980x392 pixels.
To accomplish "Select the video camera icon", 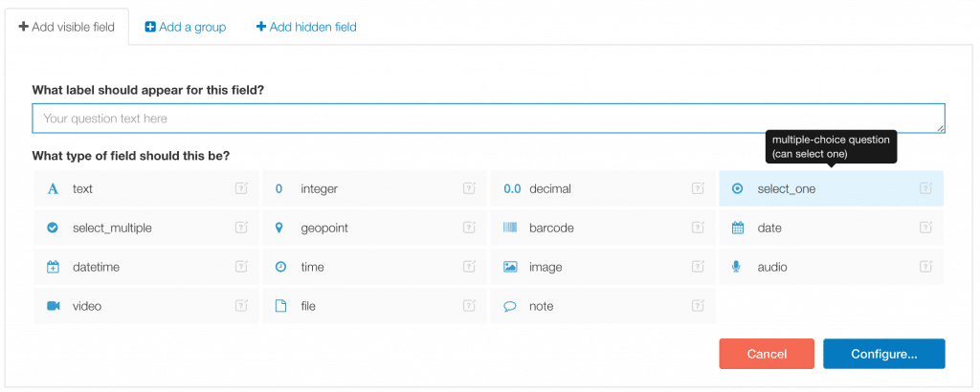I will (x=54, y=306).
